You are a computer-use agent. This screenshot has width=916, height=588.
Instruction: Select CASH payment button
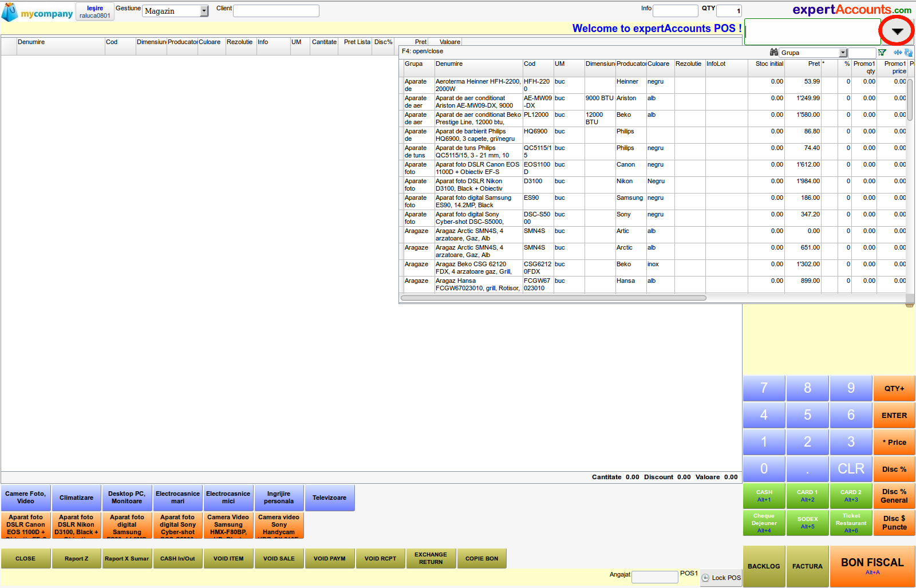tap(764, 496)
